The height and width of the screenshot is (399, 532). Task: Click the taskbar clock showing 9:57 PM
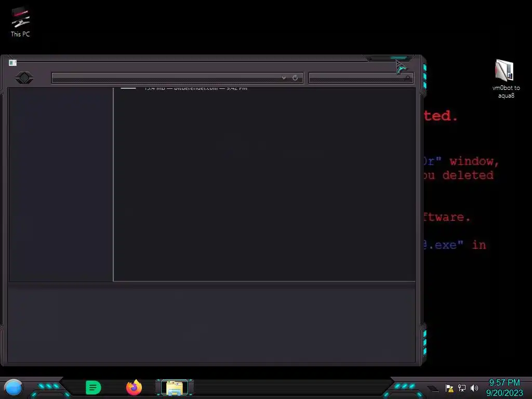click(x=504, y=388)
